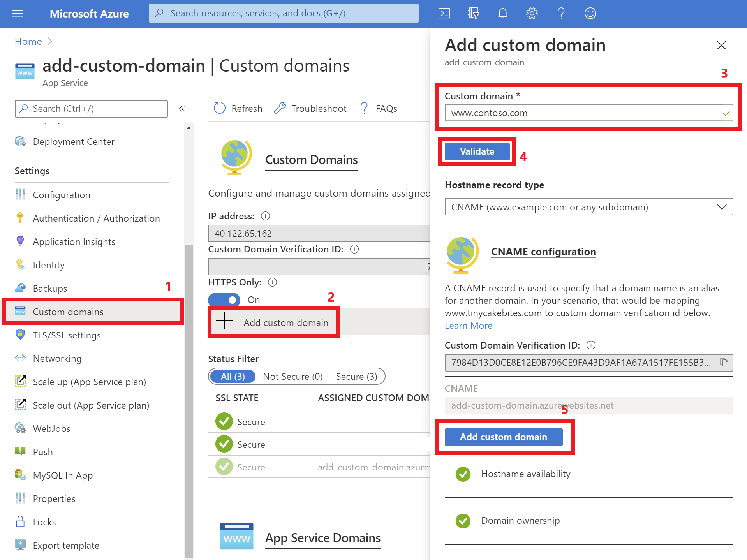Toggle HTTPS Only off
Image resolution: width=747 pixels, height=560 pixels.
click(x=224, y=299)
